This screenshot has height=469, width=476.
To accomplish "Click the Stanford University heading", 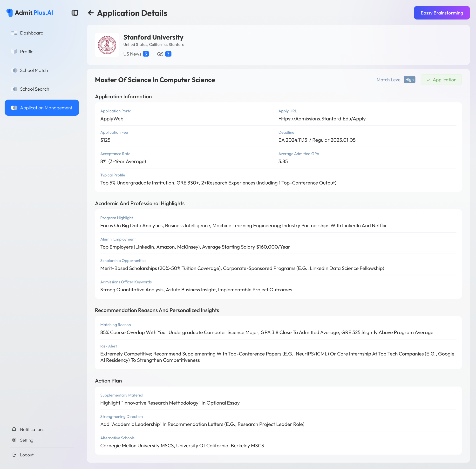I will [x=153, y=37].
